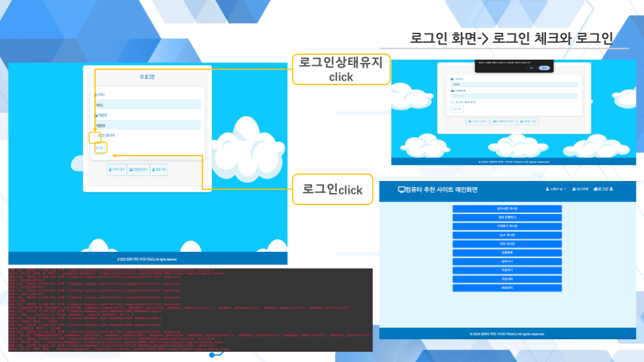644x362 pixels.
Task: Open the user name dropdown in main header
Action: [x=556, y=190]
